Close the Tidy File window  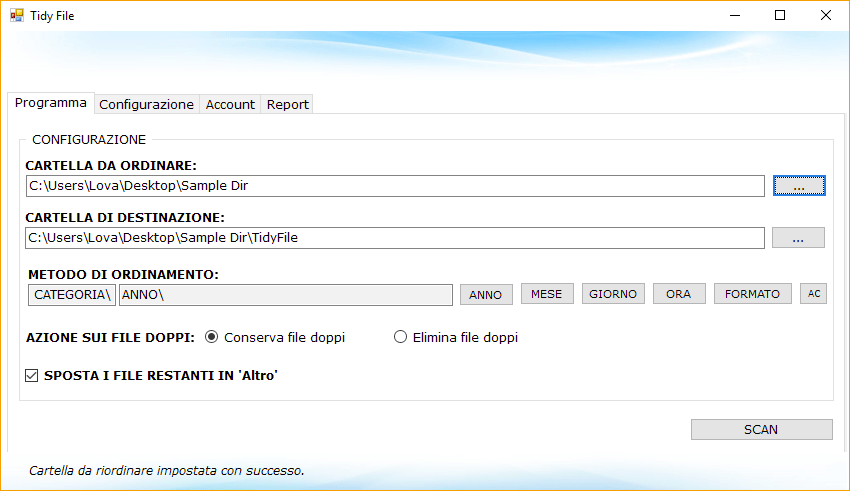[x=826, y=15]
